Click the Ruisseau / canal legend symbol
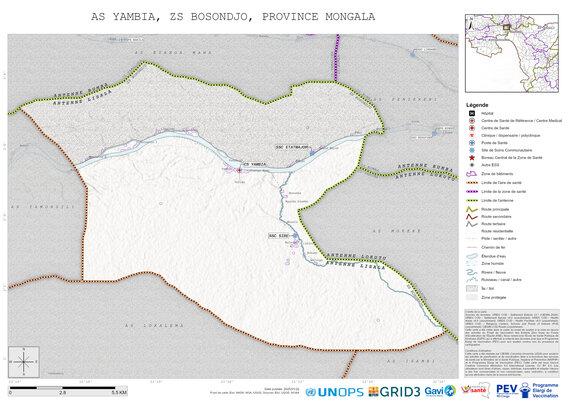This screenshot has height=400, width=566. pos(471,280)
